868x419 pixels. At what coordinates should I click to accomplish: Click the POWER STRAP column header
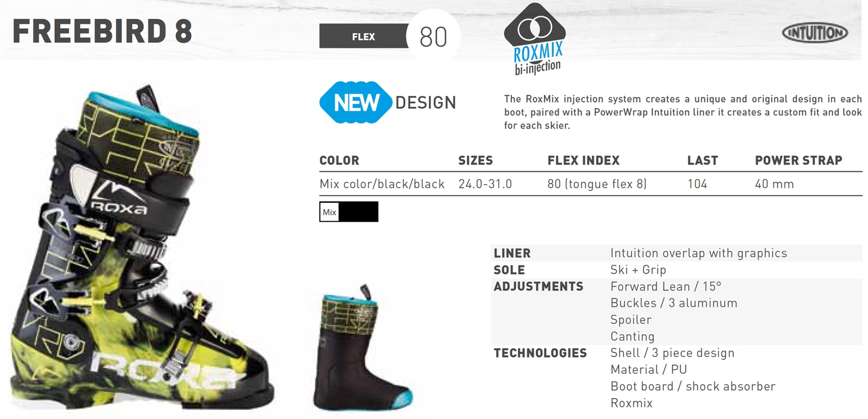click(799, 160)
